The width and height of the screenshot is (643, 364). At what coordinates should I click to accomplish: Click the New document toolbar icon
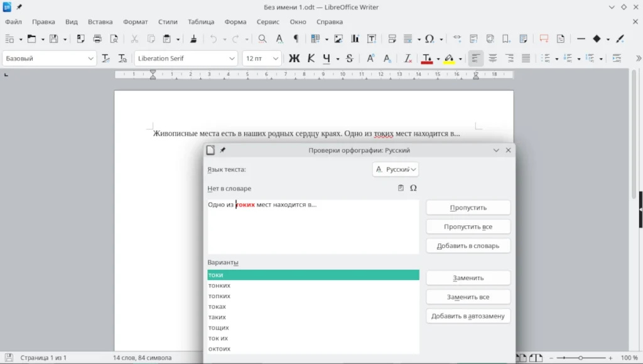click(9, 39)
